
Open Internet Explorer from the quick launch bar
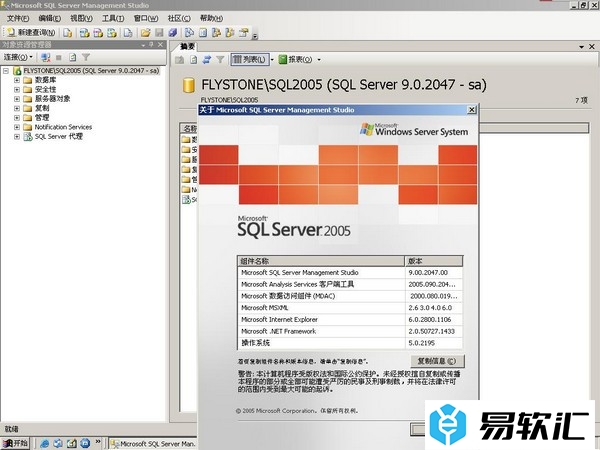(44, 443)
